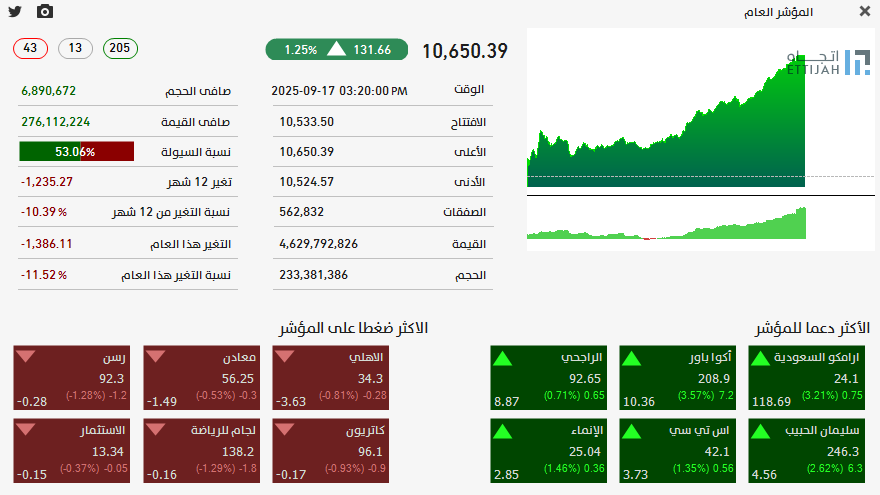Image resolution: width=880 pixels, height=495 pixels.
Task: Click the Twitter share icon
Action: (x=15, y=11)
